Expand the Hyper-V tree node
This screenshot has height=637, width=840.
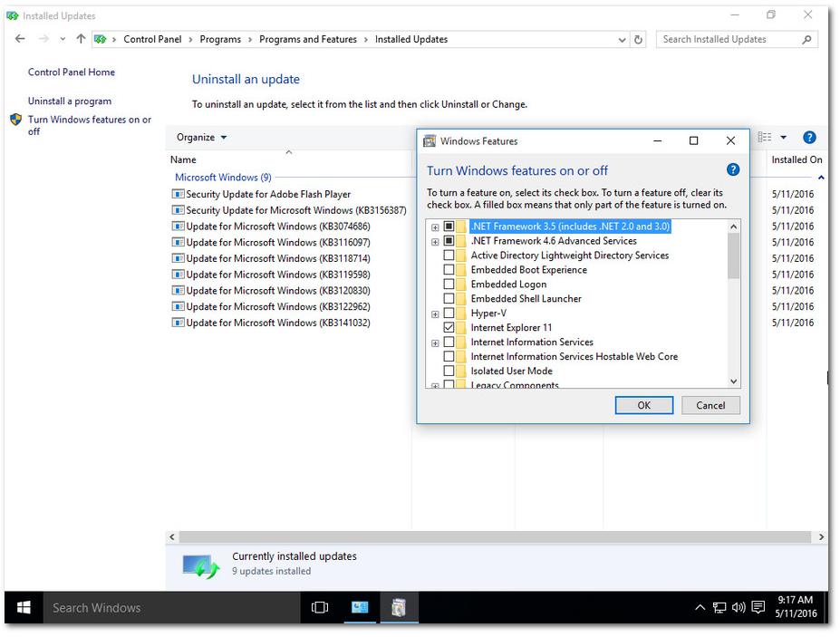point(435,314)
